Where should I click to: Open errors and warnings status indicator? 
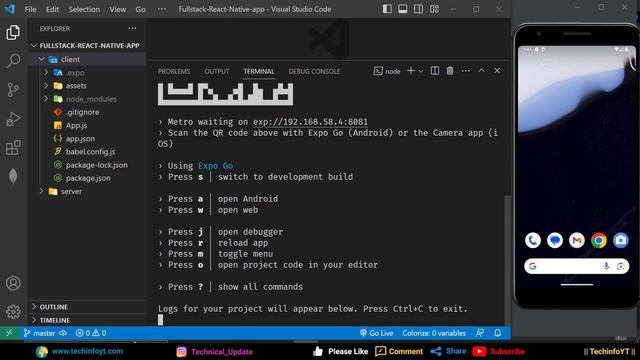(x=91, y=333)
